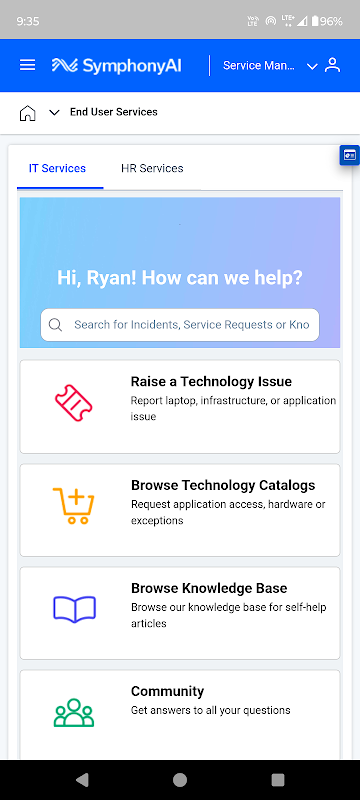This screenshot has width=360, height=800.
Task: Open the blue floating side panel icon
Action: [350, 155]
